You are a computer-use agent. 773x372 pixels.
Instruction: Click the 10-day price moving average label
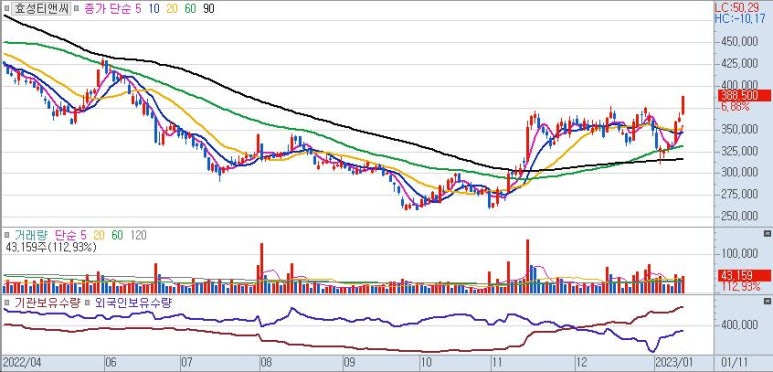tap(153, 8)
